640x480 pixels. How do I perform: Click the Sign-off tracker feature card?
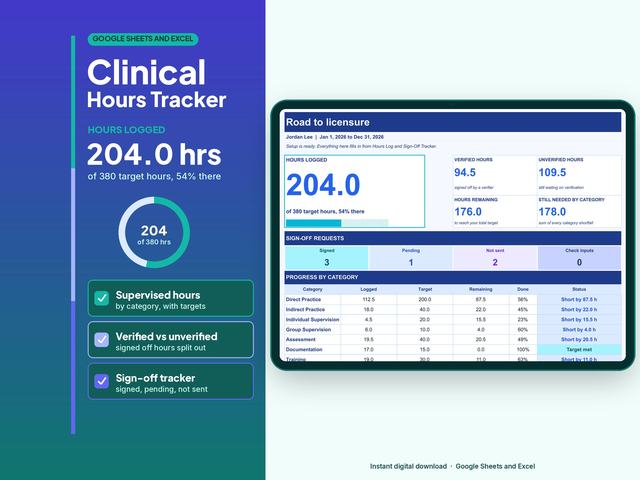(171, 381)
